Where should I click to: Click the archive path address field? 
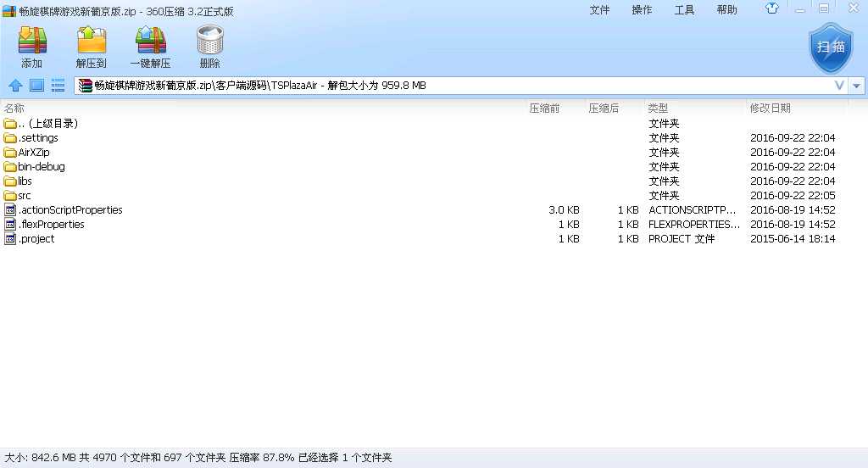(461, 86)
